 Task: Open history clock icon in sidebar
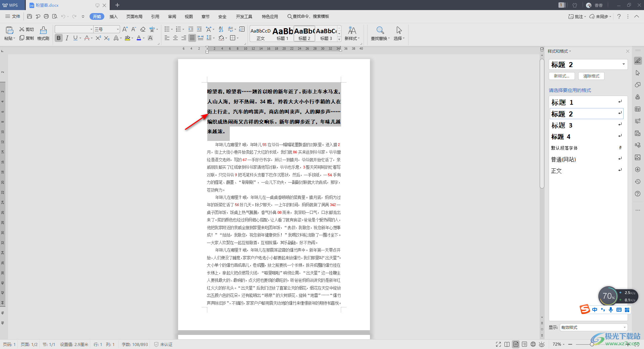coord(638,182)
